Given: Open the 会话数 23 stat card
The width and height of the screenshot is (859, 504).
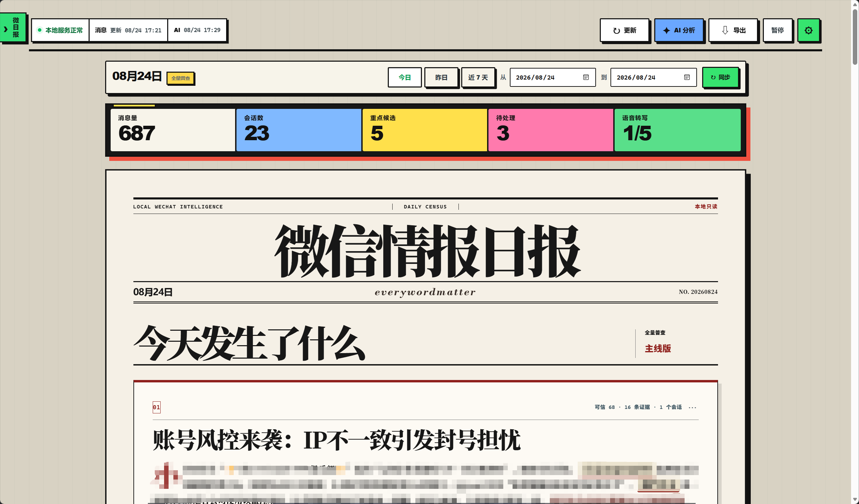Looking at the screenshot, I should click(299, 130).
